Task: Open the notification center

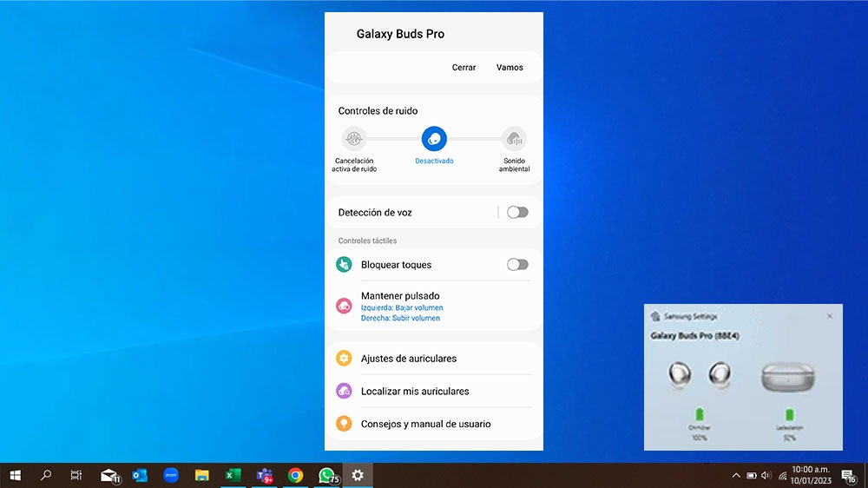Action: [x=848, y=476]
